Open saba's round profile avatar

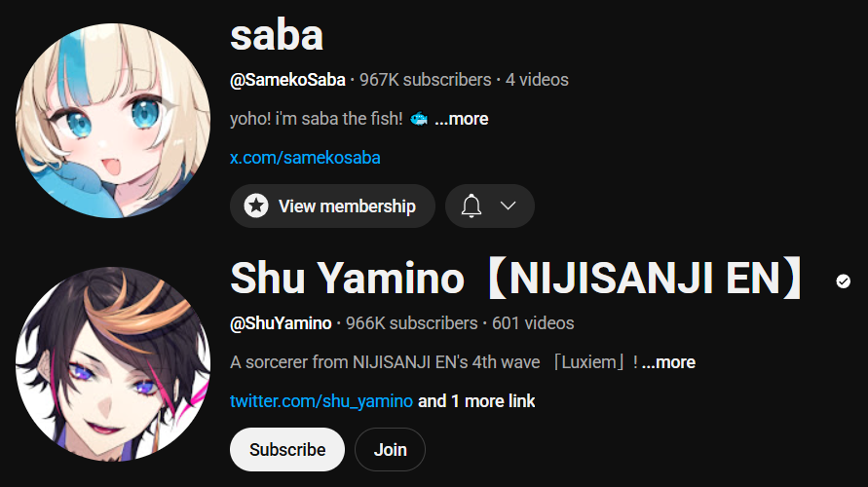pyautogui.click(x=113, y=121)
